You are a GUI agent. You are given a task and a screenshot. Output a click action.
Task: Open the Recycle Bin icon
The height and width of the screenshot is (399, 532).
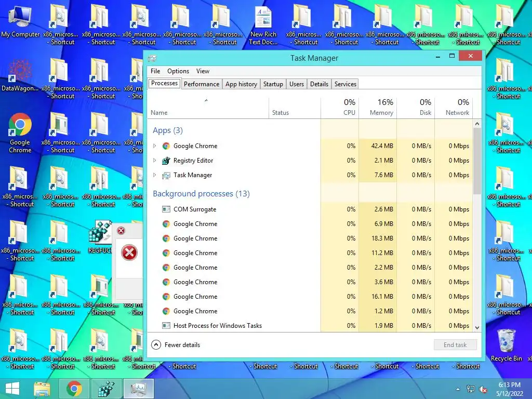click(506, 345)
